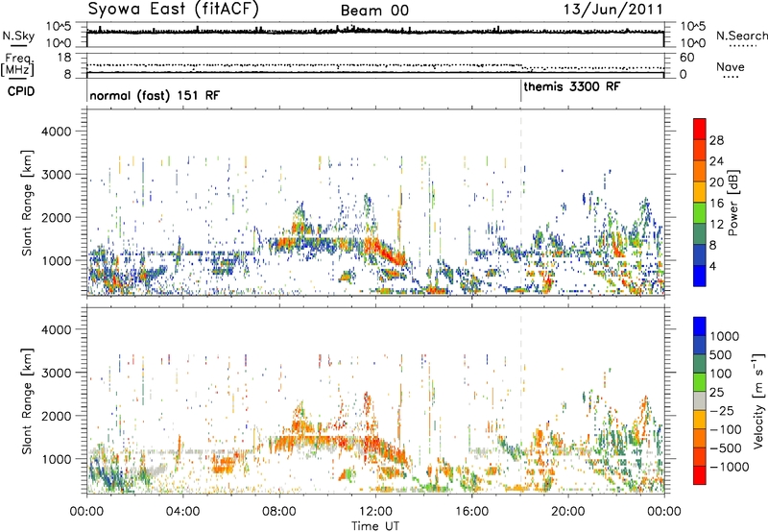Screen dimensions: 768x532
Task: Click the "Power [dB]" colorbar title
Action: (732, 203)
